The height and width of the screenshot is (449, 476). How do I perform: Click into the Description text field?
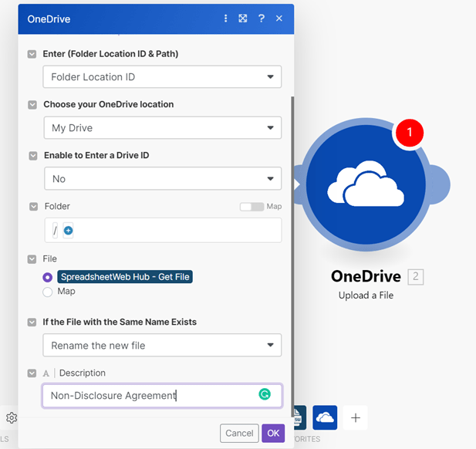click(x=147, y=396)
